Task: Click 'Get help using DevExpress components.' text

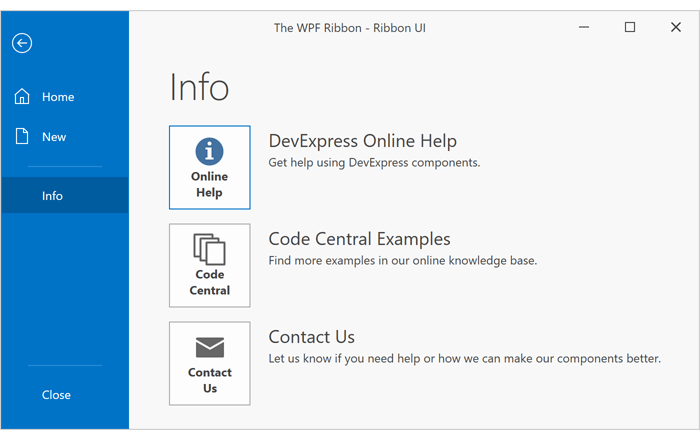Action: tap(374, 162)
